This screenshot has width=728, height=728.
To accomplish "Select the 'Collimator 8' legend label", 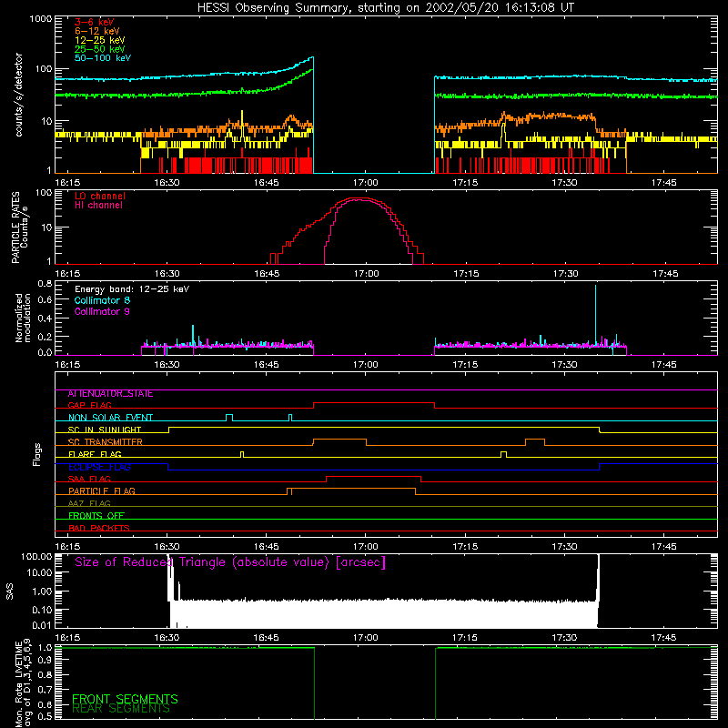I will (102, 300).
